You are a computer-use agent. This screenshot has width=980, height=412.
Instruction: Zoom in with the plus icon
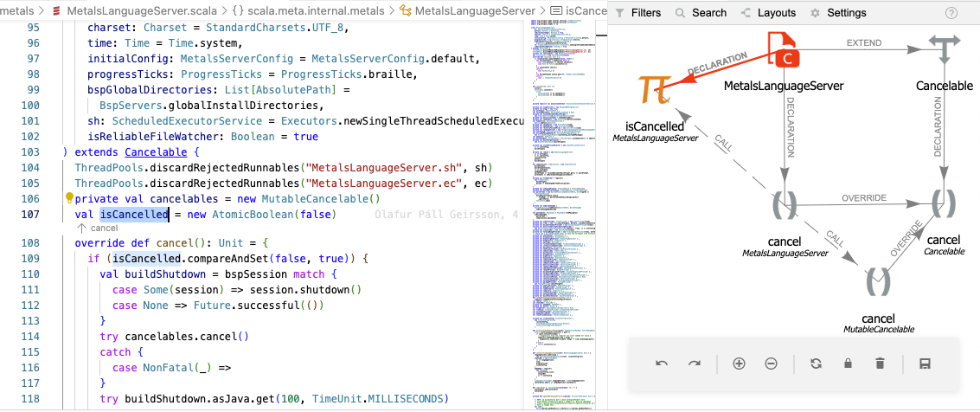739,364
